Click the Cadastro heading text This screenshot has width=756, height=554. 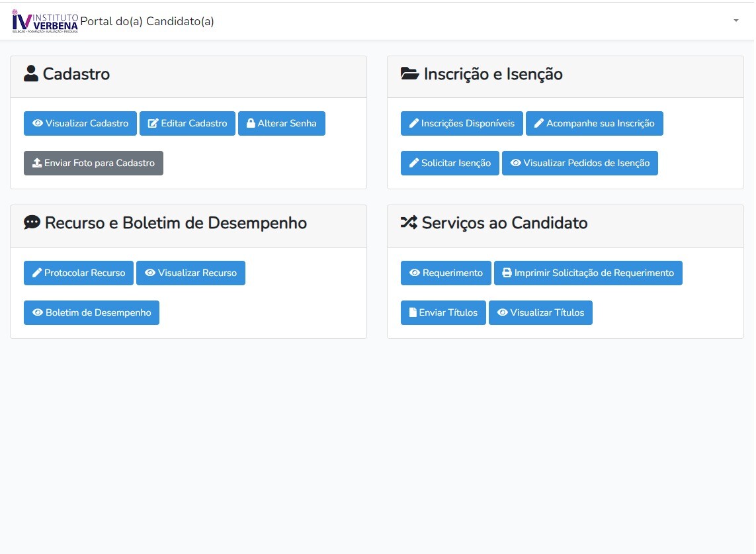(x=76, y=74)
